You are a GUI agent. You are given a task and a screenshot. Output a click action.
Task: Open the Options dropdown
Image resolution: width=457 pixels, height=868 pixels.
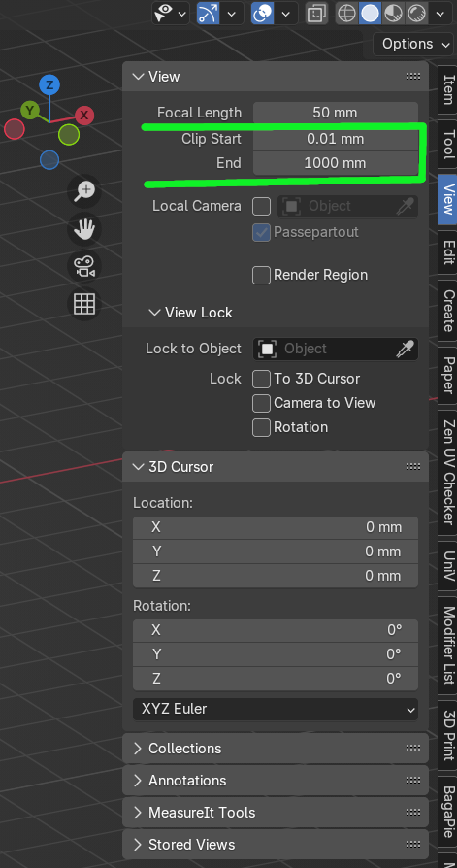[x=413, y=44]
